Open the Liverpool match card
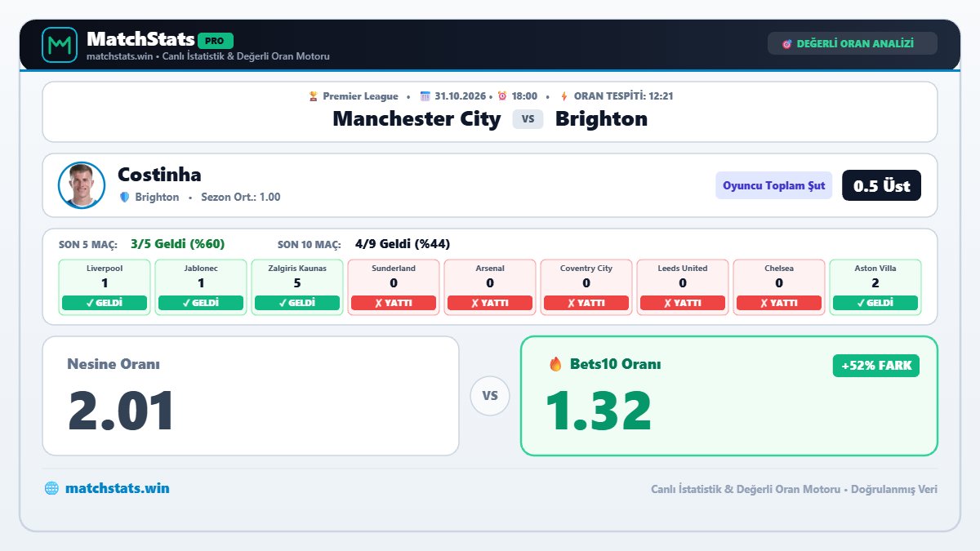The height and width of the screenshot is (551, 980). [105, 287]
